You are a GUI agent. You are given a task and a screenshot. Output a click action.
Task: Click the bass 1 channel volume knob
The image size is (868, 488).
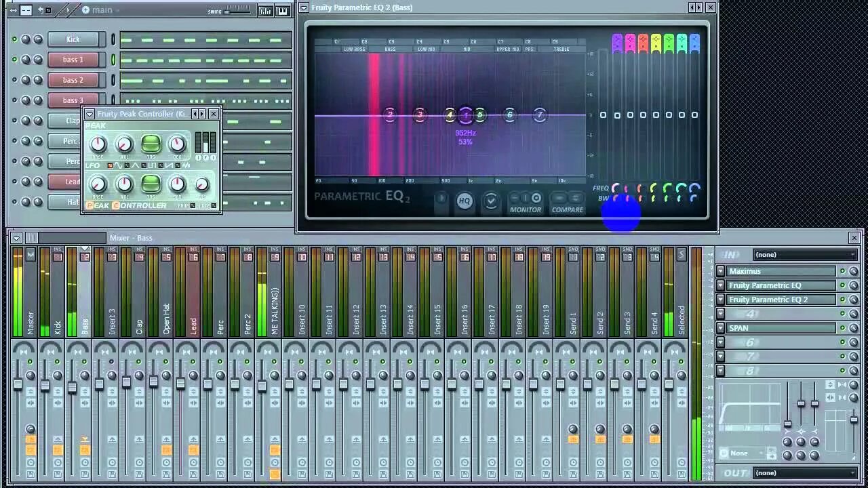pos(38,60)
